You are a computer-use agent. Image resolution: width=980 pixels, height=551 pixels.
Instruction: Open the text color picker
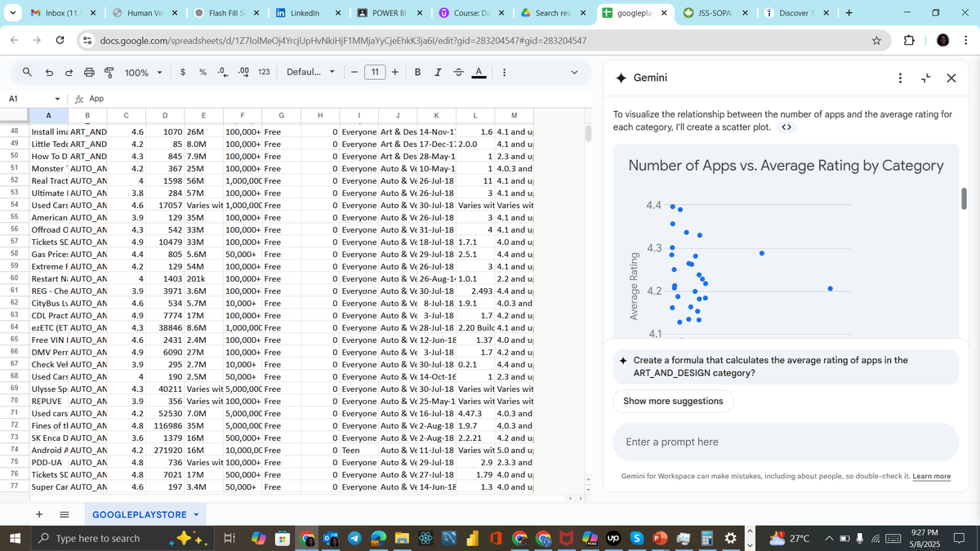click(479, 73)
